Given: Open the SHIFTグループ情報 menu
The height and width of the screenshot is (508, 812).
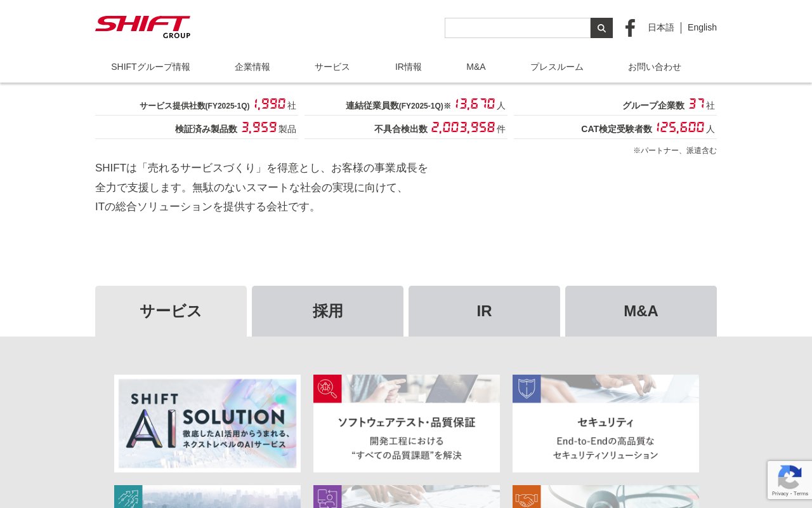Looking at the screenshot, I should pos(150,67).
